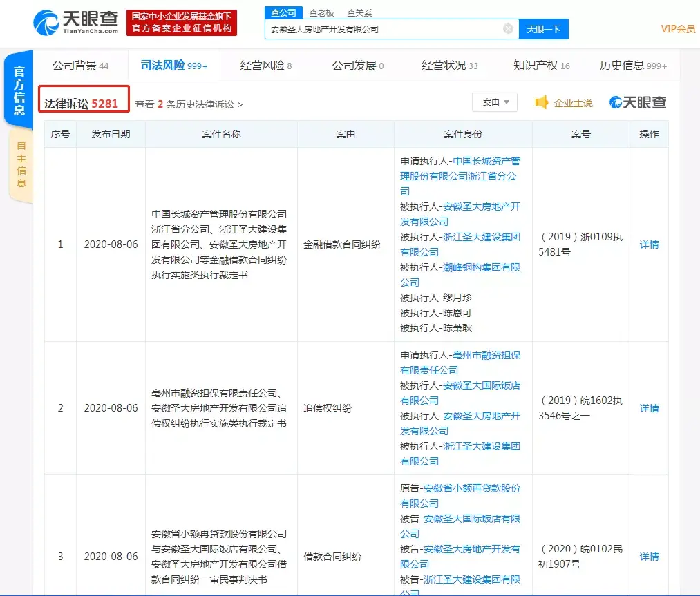This screenshot has height=596, width=700.
Task: Open 浙江圣大建设集团有限公司 link in row 1
Action: (460, 244)
